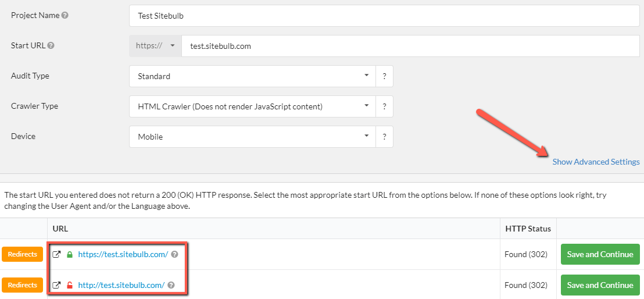644x299 pixels.
Task: Save and Continue with the http URL
Action: coord(600,285)
